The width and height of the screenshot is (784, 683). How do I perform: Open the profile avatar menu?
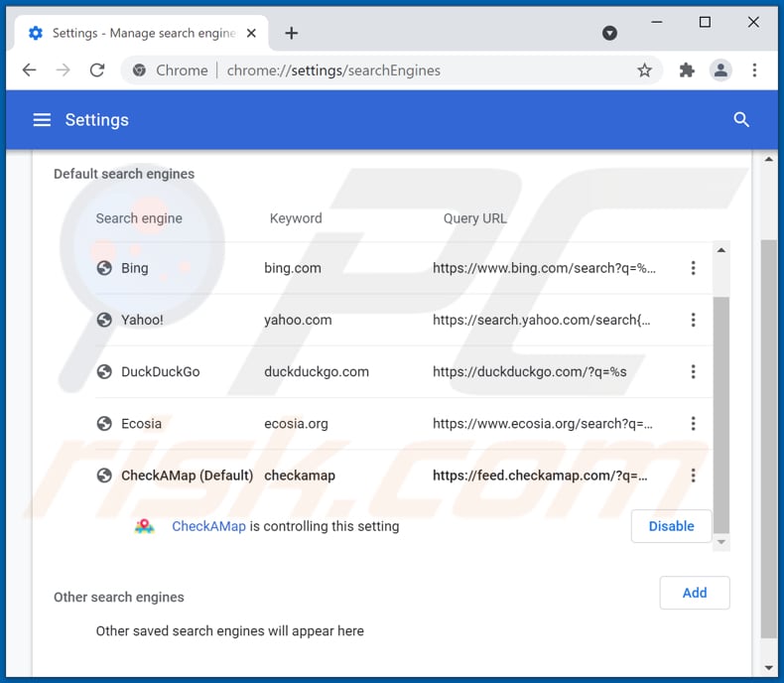(x=720, y=70)
